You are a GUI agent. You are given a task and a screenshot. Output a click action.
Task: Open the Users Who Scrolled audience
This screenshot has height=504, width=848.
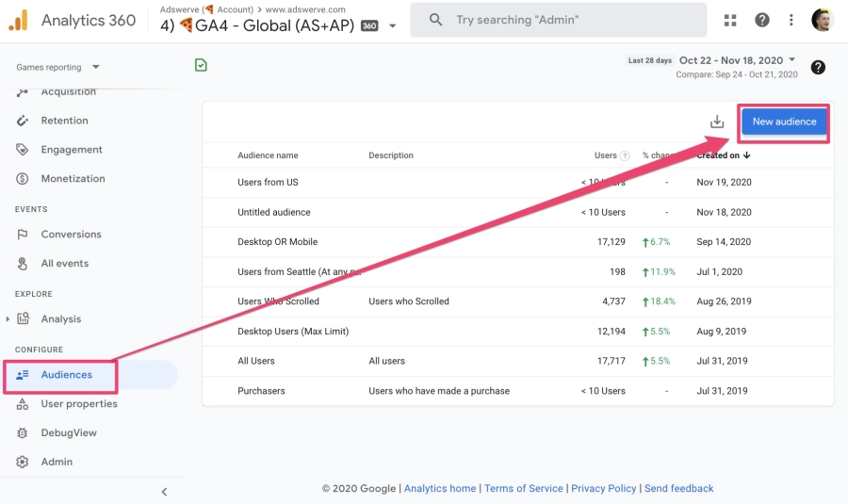pyautogui.click(x=278, y=301)
